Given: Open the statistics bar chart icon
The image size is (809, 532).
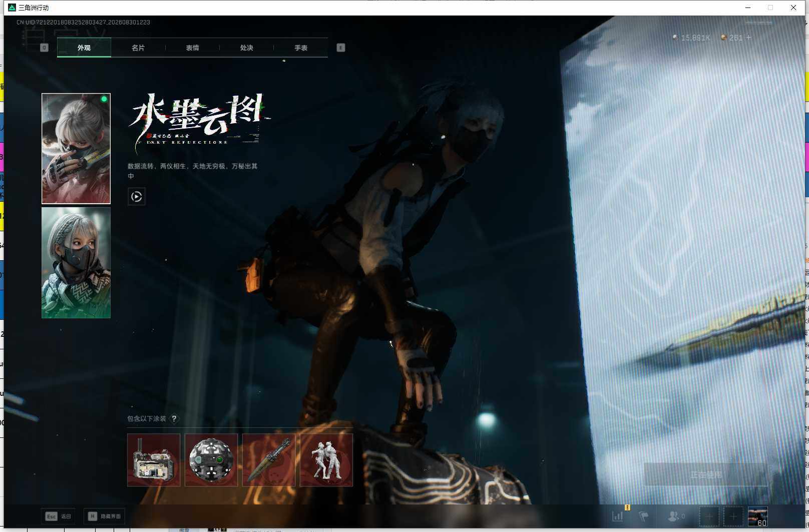Looking at the screenshot, I should [x=618, y=516].
